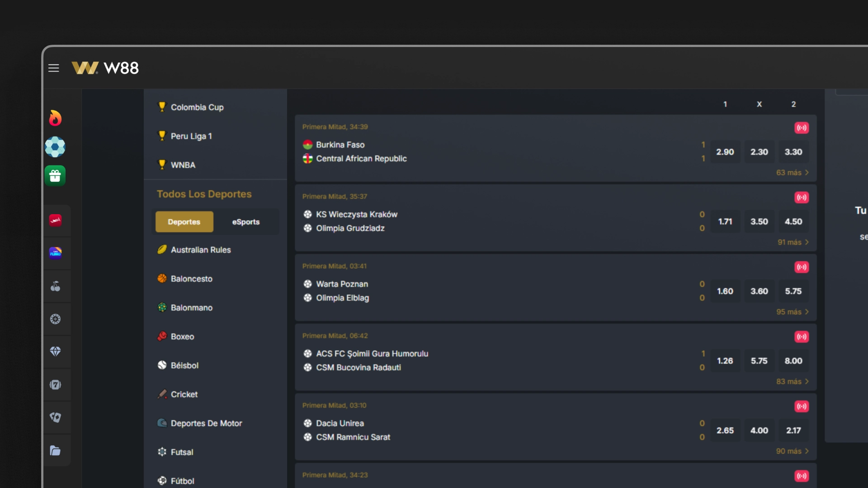Expand 83 más markets

point(793,381)
